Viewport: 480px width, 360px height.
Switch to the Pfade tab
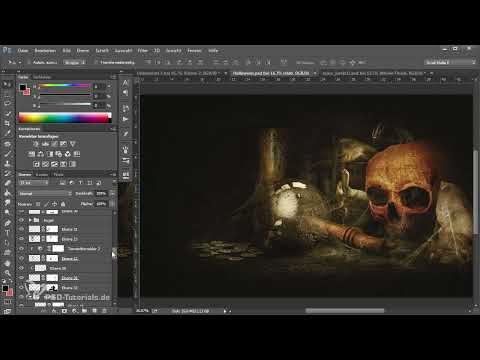[x=58, y=174]
